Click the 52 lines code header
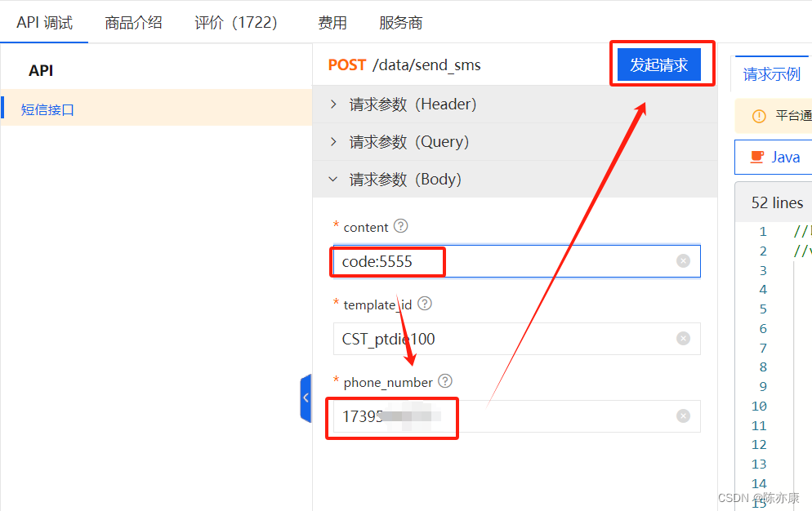The width and height of the screenshot is (812, 511). point(777,202)
